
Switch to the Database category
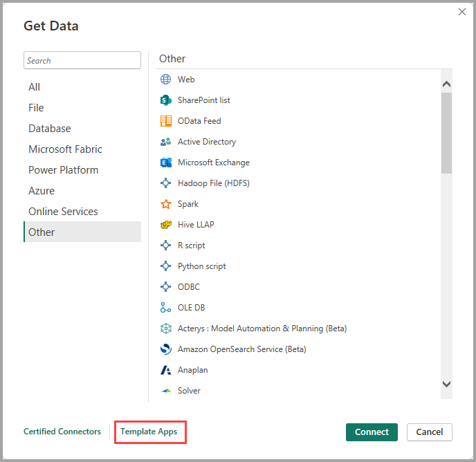click(x=49, y=129)
